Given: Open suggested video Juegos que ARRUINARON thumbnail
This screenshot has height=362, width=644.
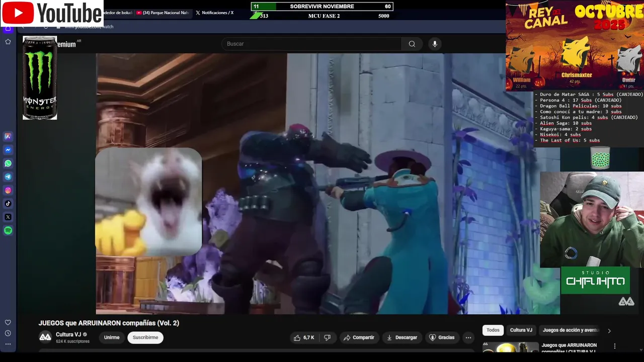Looking at the screenshot, I should [x=510, y=347].
